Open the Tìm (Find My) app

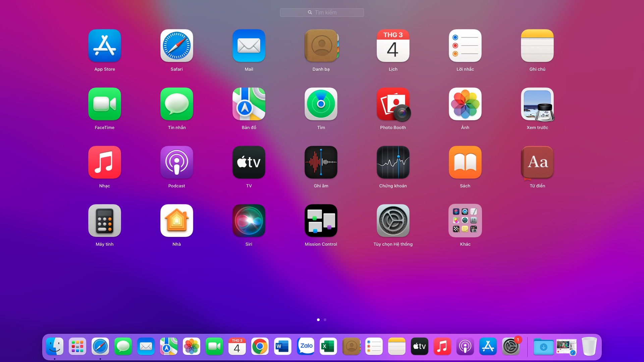pyautogui.click(x=321, y=104)
